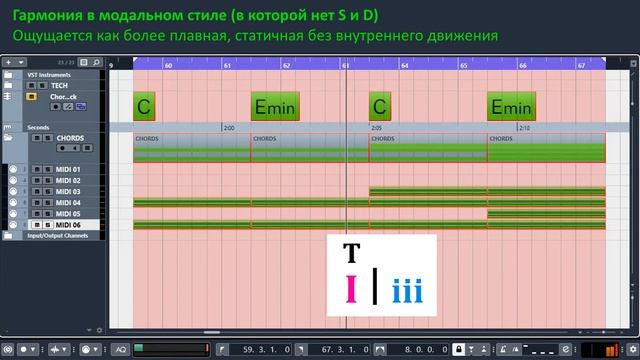640x360 pixels.
Task: Toggle the metronome click button
Action: pos(503,349)
